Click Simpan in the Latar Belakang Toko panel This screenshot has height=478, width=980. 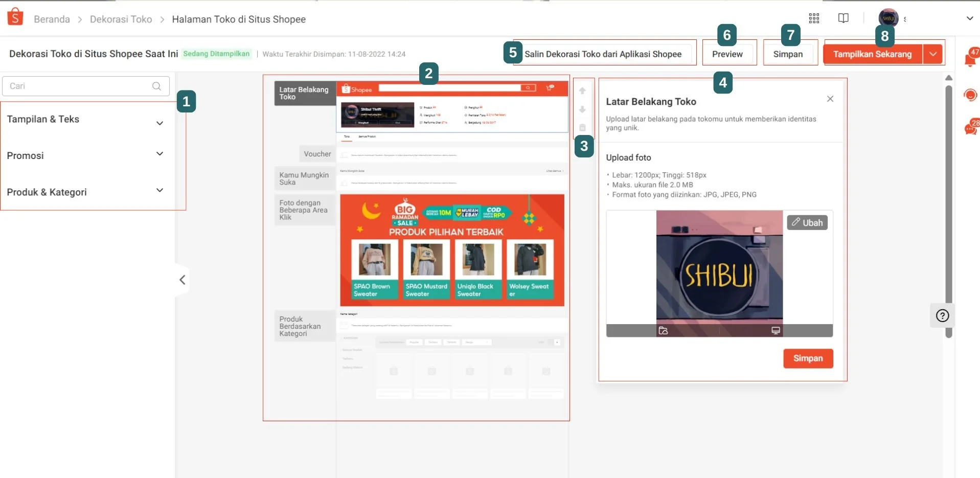[808, 358]
